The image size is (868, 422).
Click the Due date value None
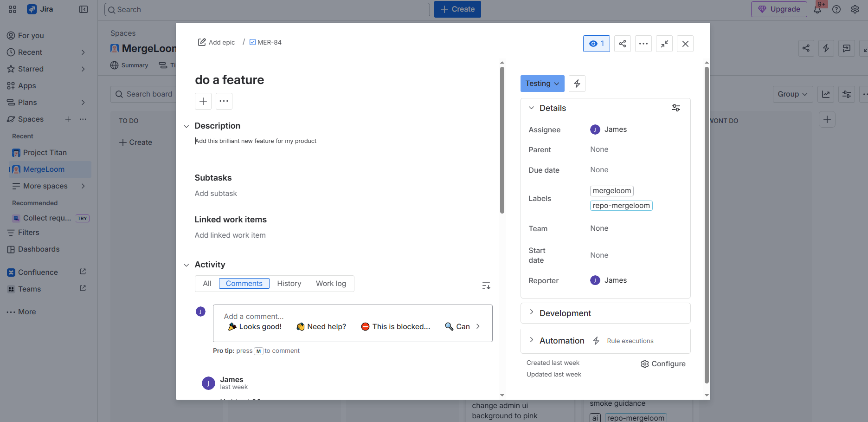click(599, 170)
